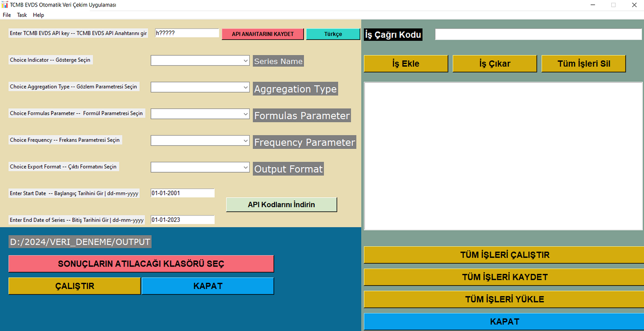Click the yellow ÇALIŞTIR button

tap(75, 286)
